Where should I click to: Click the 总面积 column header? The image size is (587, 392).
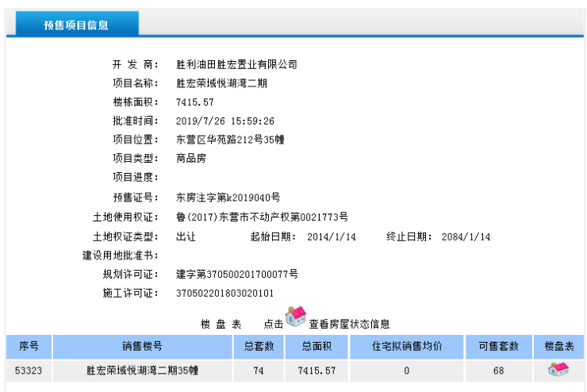pos(317,347)
